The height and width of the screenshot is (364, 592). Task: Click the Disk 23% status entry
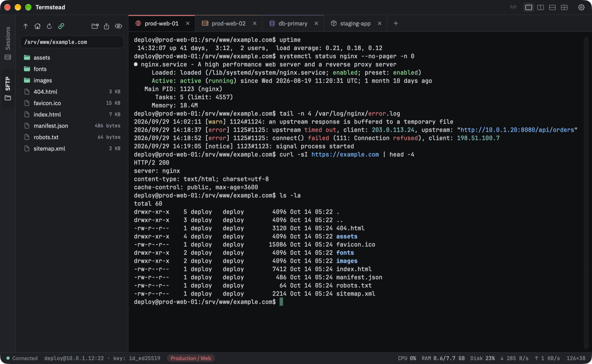click(x=482, y=358)
